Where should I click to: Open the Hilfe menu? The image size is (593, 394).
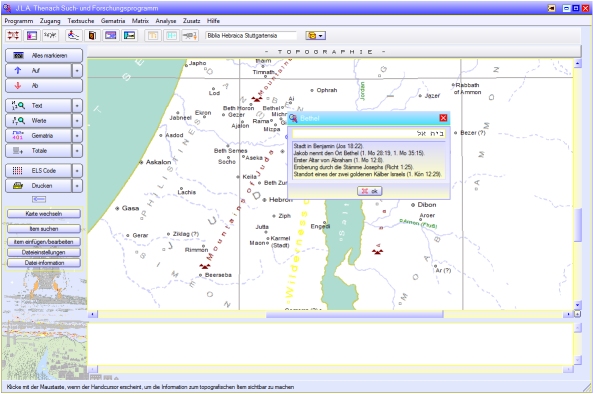(x=213, y=21)
